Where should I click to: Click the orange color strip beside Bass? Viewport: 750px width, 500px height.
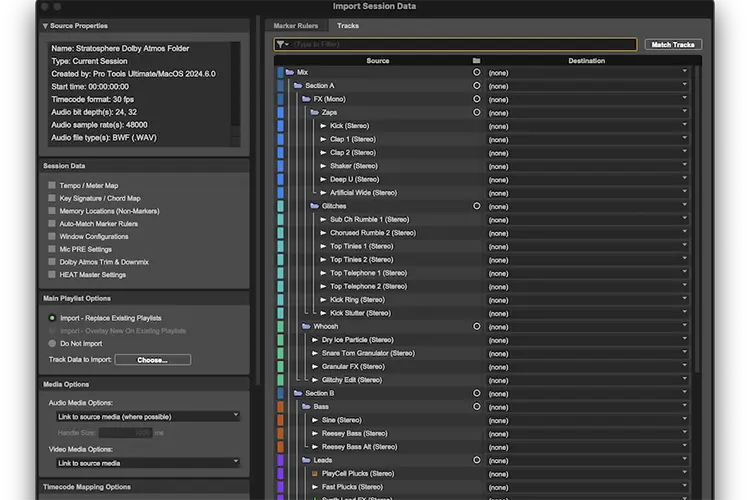(x=280, y=407)
